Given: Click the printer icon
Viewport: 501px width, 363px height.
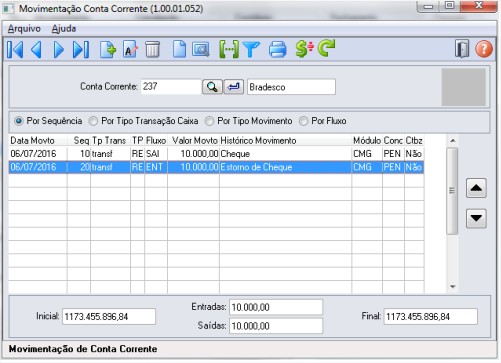Looking at the screenshot, I should [x=277, y=50].
